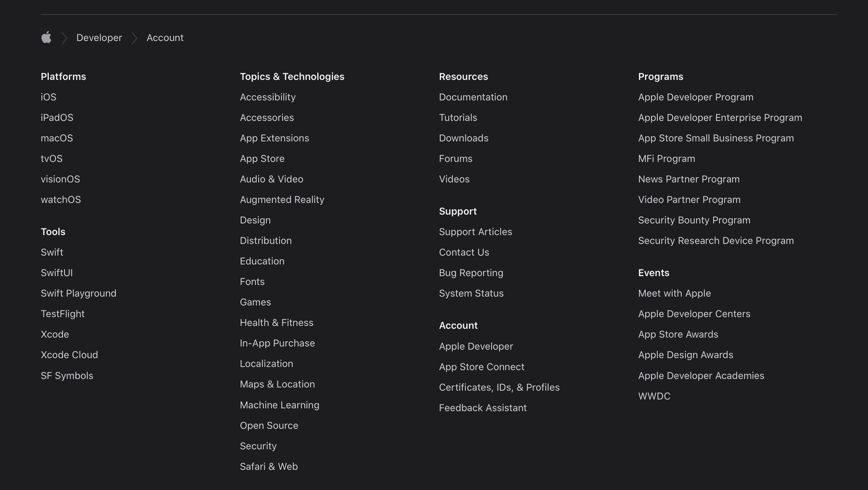Open Machine Learning link

[x=280, y=405]
